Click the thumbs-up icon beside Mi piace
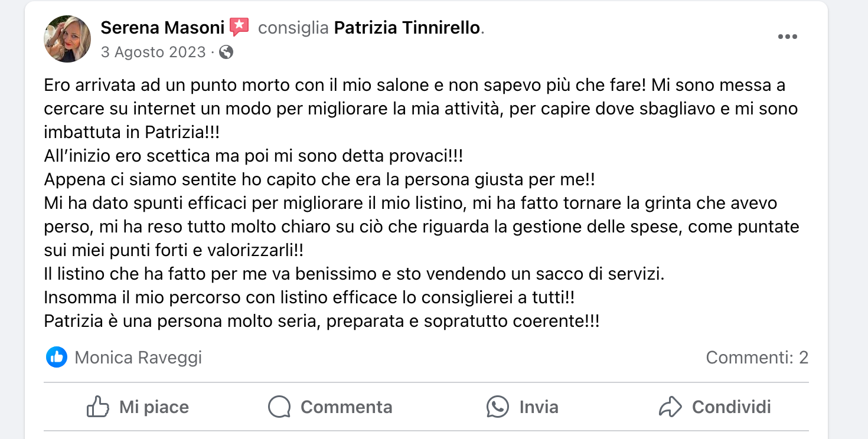 98,407
